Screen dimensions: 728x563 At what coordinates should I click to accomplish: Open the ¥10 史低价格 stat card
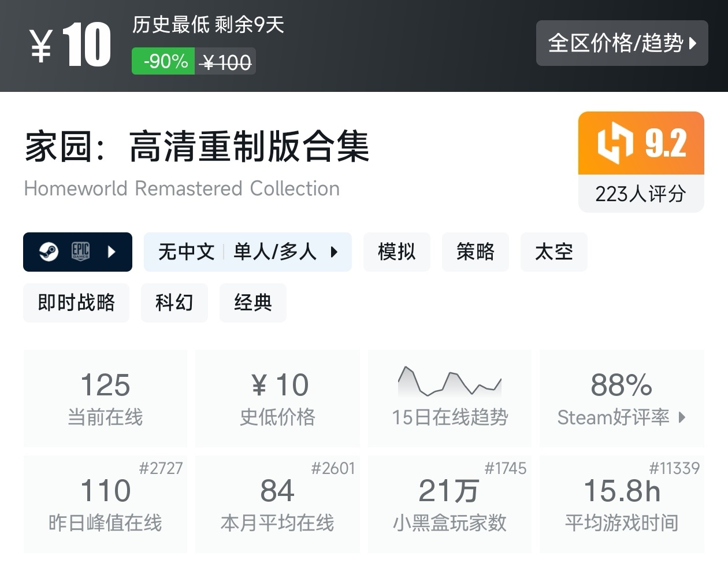[x=277, y=398]
